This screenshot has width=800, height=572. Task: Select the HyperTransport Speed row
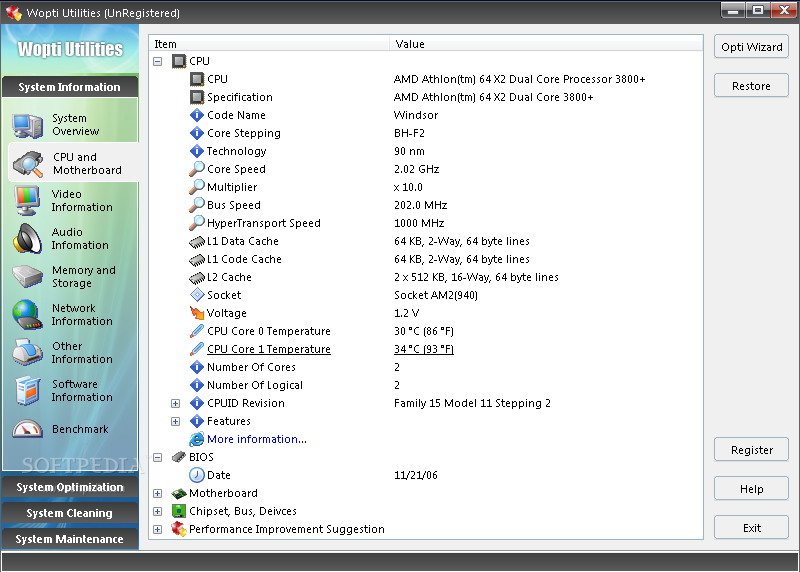[426, 223]
